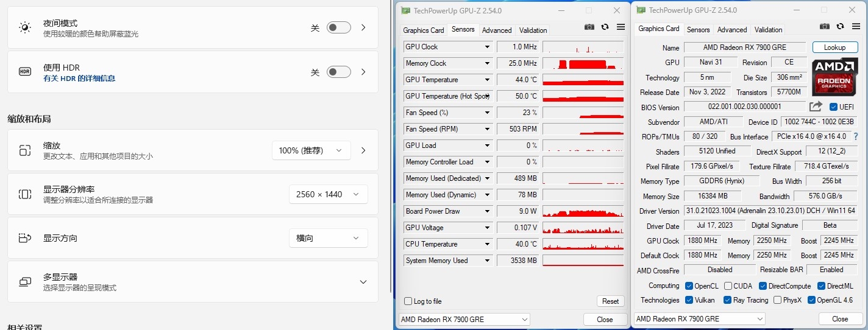Click the Lookup button
This screenshot has height=330, width=868.
tap(834, 47)
